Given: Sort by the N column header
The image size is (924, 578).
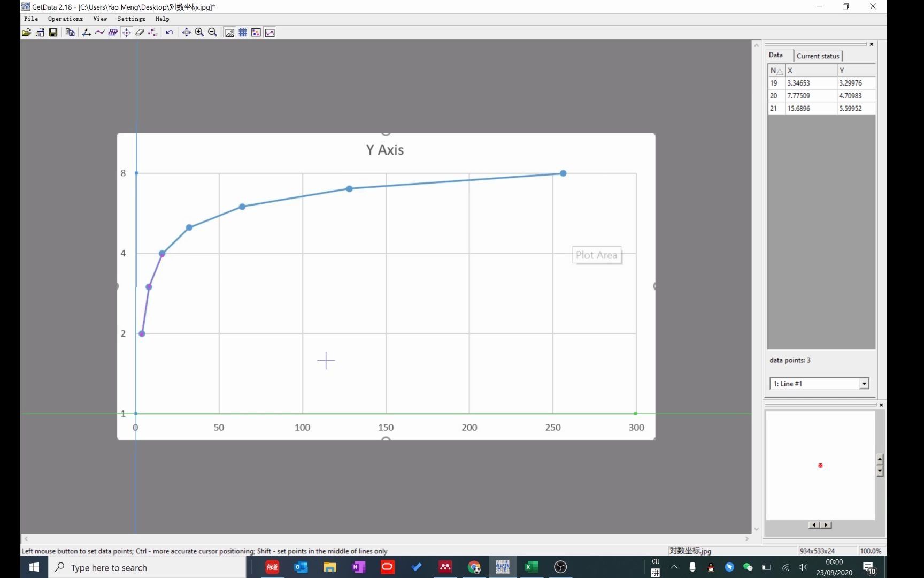Looking at the screenshot, I should click(776, 70).
